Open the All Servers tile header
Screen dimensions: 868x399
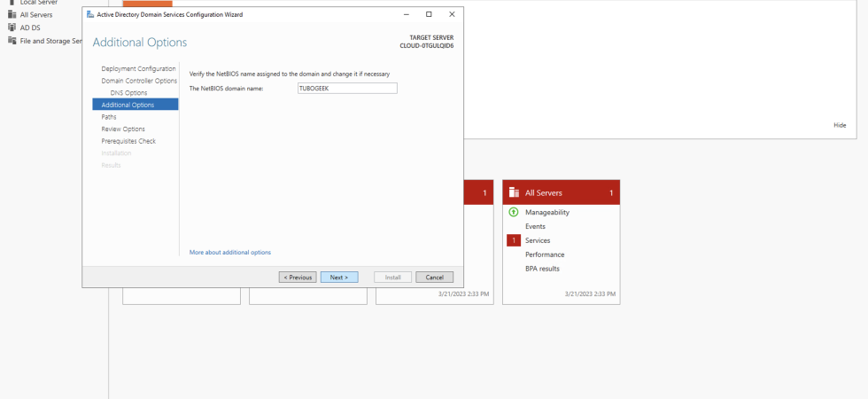[x=561, y=193]
